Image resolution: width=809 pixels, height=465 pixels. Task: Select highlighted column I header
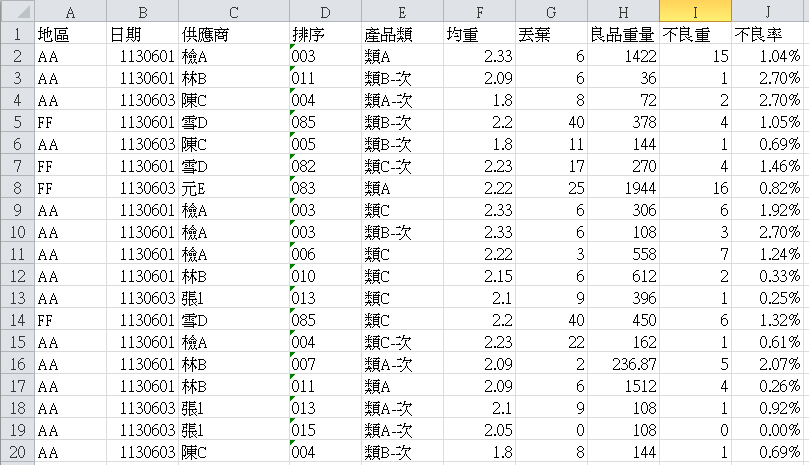(x=695, y=11)
